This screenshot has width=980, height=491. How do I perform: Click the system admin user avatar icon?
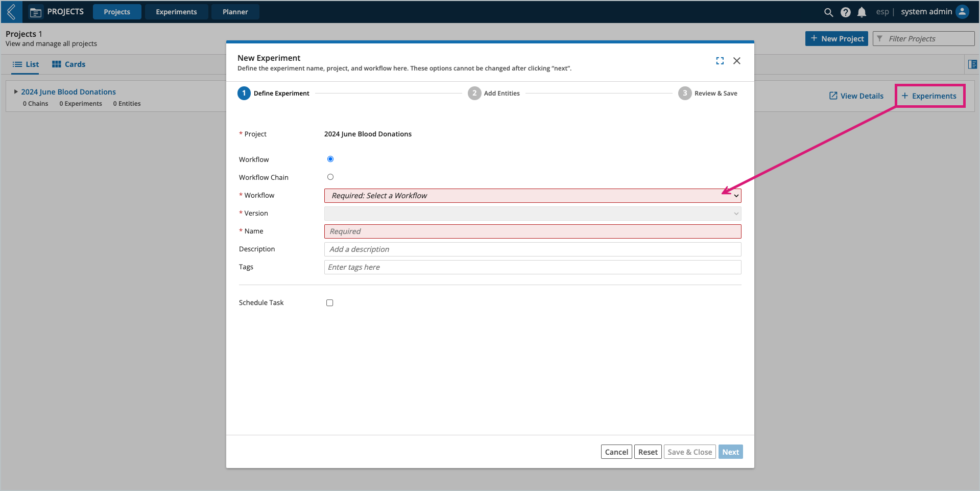coord(962,12)
